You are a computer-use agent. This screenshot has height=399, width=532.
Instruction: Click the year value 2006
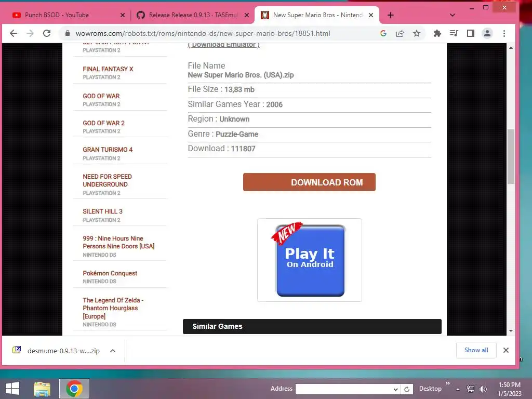pos(274,104)
